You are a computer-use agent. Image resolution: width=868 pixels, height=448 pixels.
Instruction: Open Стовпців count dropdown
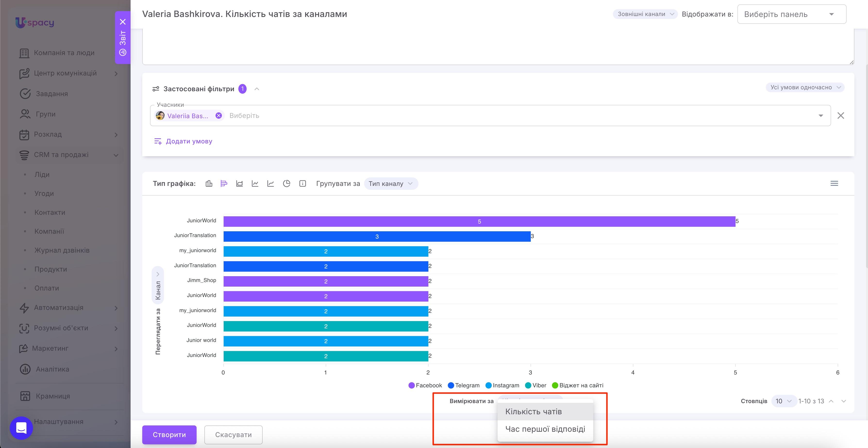784,401
